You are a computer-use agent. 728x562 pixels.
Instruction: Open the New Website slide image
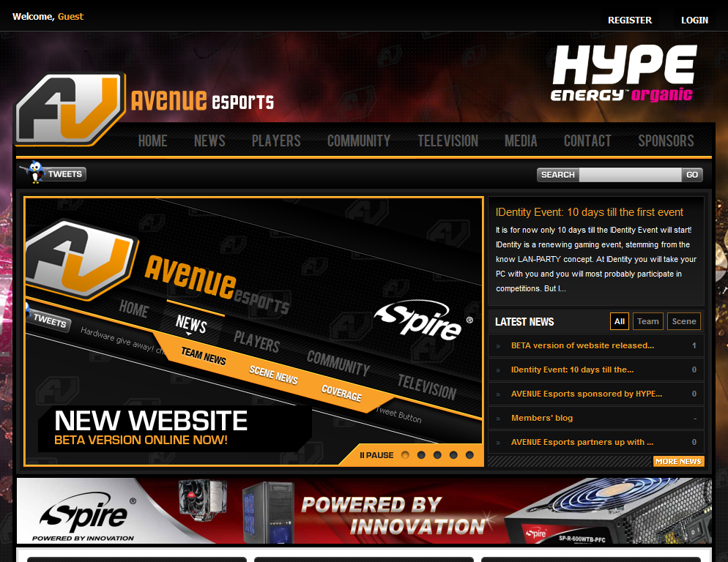tap(254, 331)
